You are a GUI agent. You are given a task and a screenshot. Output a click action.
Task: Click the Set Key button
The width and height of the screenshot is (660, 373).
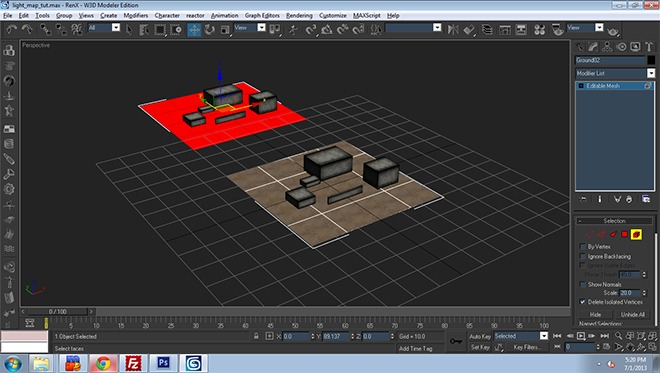click(480, 347)
